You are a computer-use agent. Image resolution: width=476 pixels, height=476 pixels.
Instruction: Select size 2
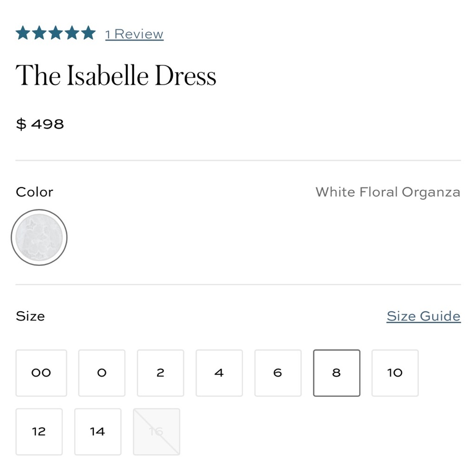click(x=160, y=373)
